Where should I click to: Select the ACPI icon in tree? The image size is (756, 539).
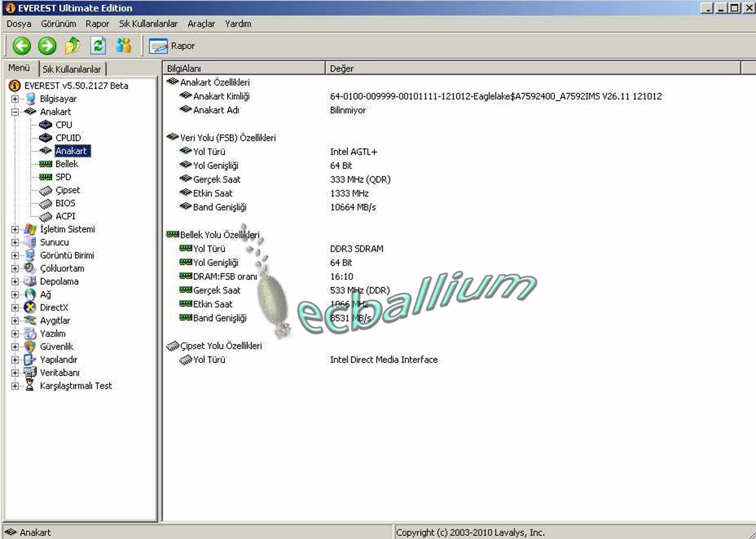[45, 216]
